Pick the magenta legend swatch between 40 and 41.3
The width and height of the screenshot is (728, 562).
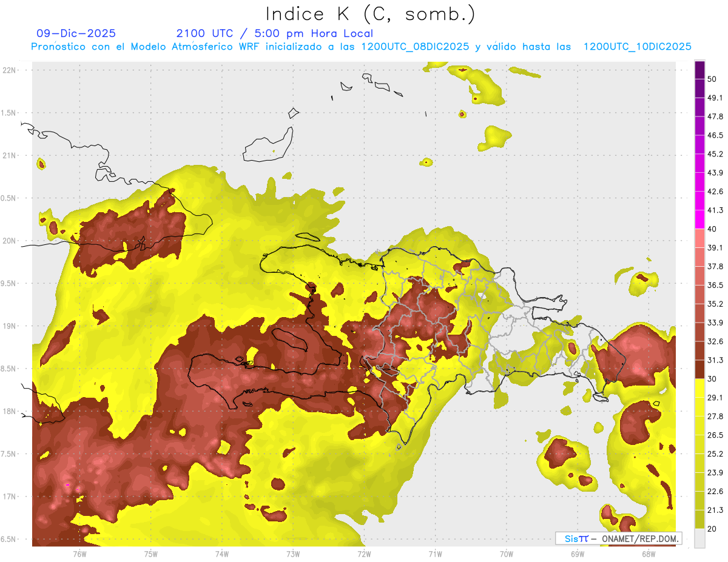(699, 219)
